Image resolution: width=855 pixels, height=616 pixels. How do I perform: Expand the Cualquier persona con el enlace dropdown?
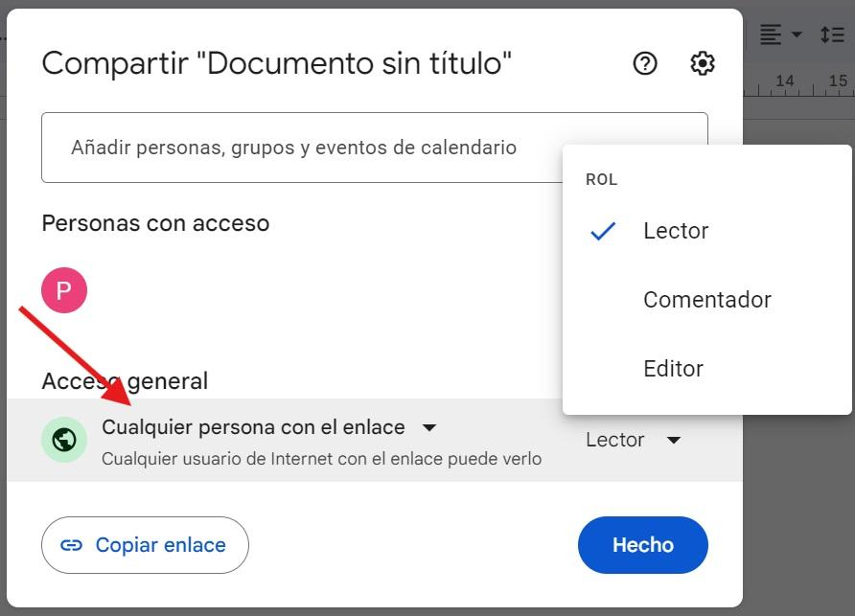click(x=430, y=427)
